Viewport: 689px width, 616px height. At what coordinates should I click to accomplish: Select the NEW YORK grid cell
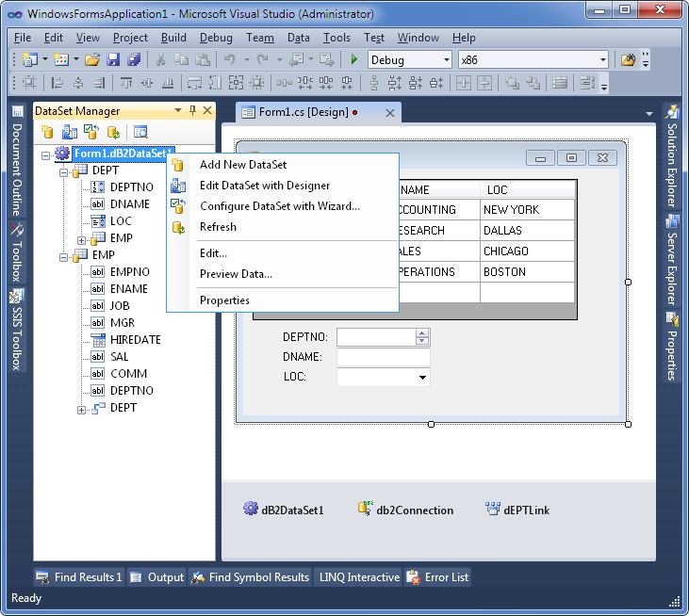click(527, 209)
